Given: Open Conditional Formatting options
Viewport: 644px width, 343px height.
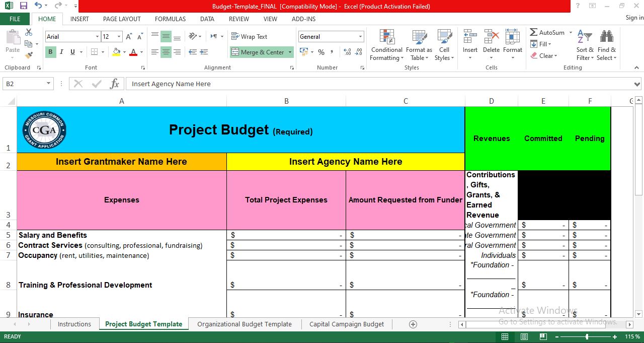Looking at the screenshot, I should [x=386, y=45].
